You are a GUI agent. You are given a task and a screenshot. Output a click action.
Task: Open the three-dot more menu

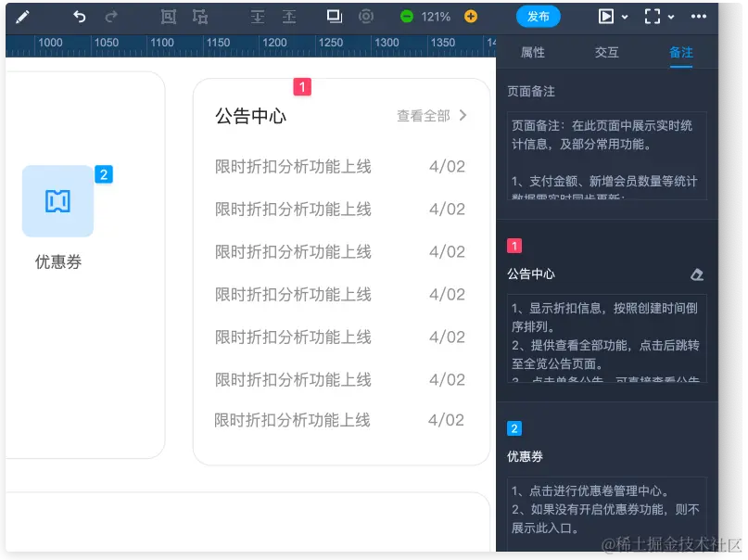click(x=699, y=17)
